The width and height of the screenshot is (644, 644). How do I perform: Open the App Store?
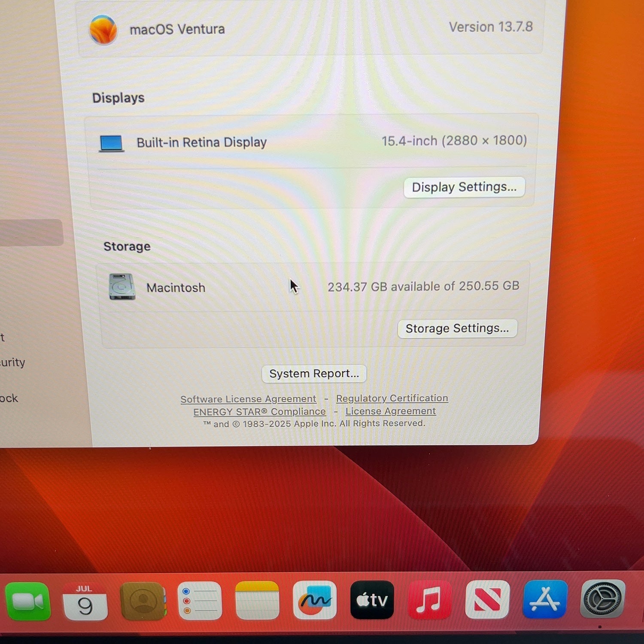545,599
